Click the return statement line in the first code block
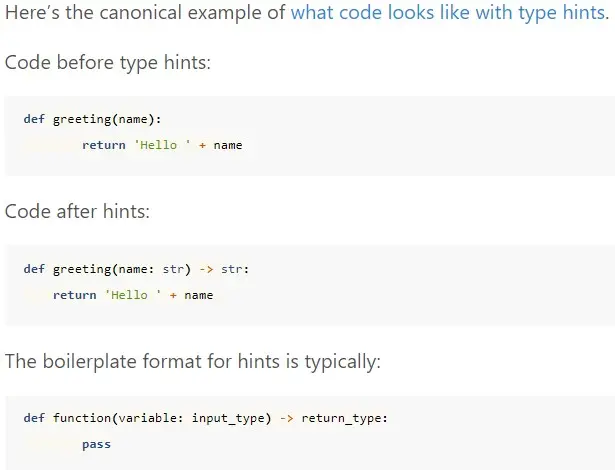The height and width of the screenshot is (470, 615). pyautogui.click(x=162, y=145)
